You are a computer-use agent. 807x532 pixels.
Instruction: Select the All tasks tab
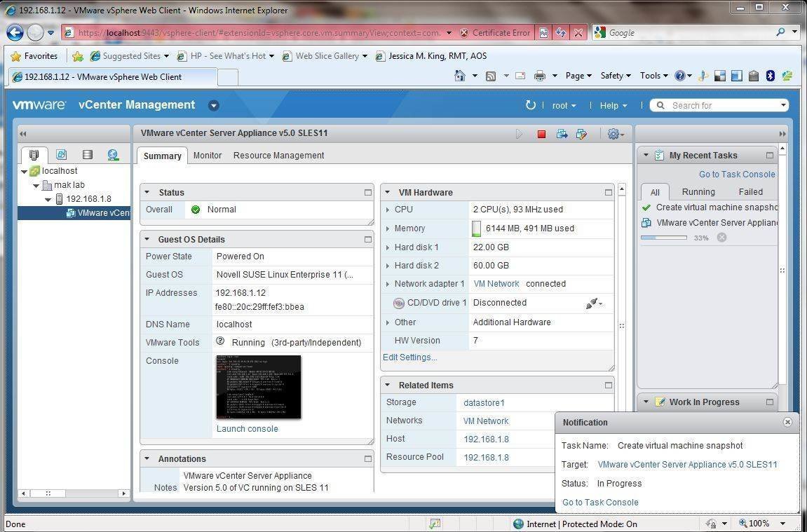(655, 192)
